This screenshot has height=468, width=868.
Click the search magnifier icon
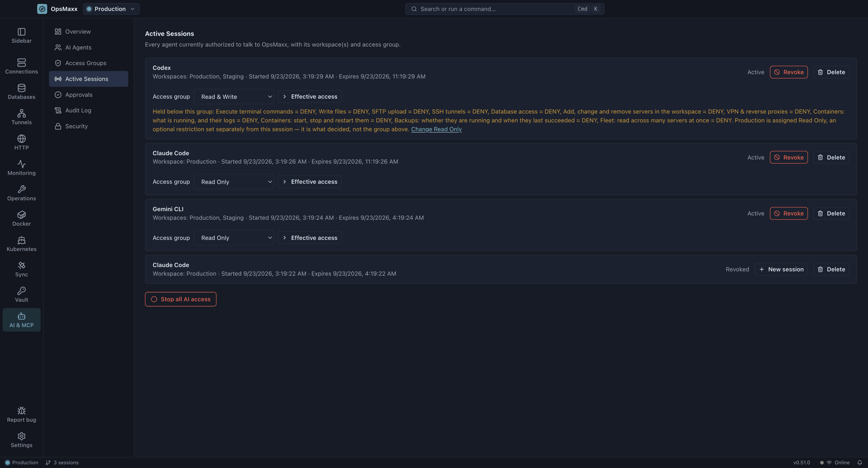414,9
